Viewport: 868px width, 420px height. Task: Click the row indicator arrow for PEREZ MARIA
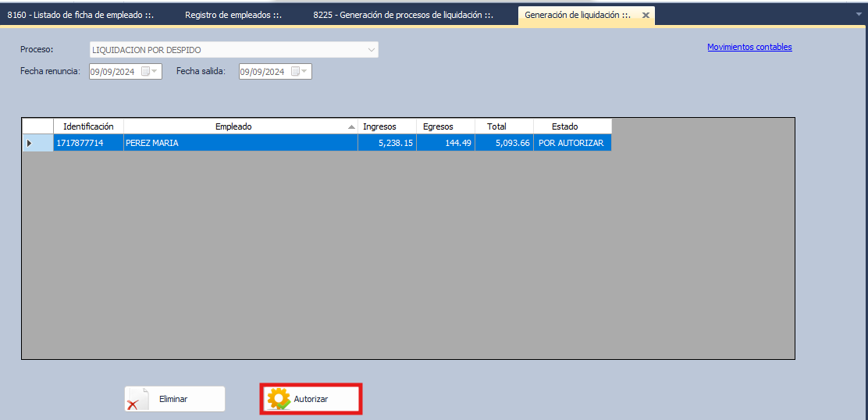click(x=30, y=143)
